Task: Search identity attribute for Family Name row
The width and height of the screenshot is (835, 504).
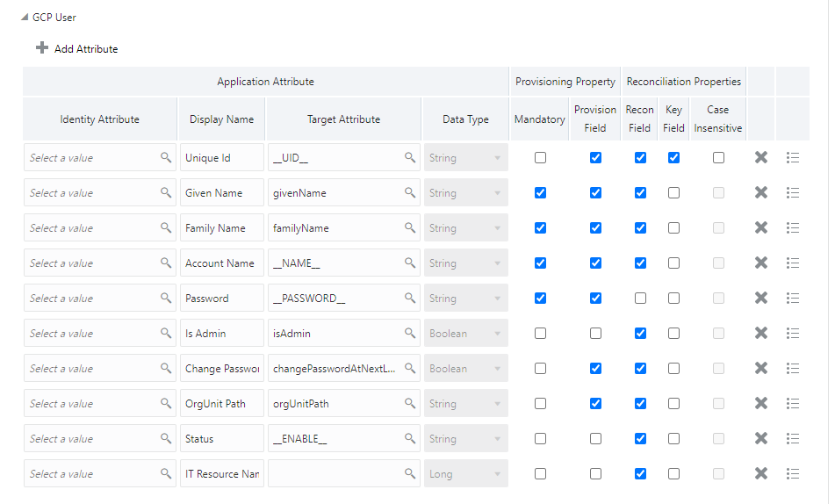Action: pyautogui.click(x=166, y=227)
